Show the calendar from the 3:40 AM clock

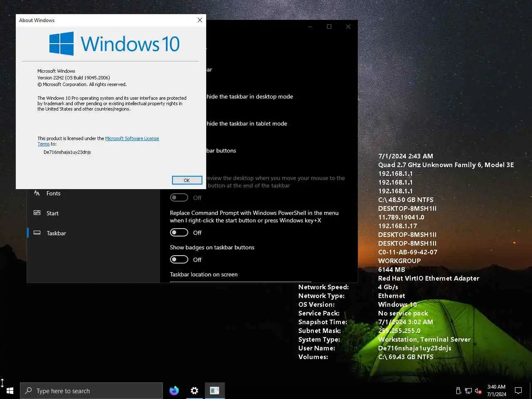(497, 391)
